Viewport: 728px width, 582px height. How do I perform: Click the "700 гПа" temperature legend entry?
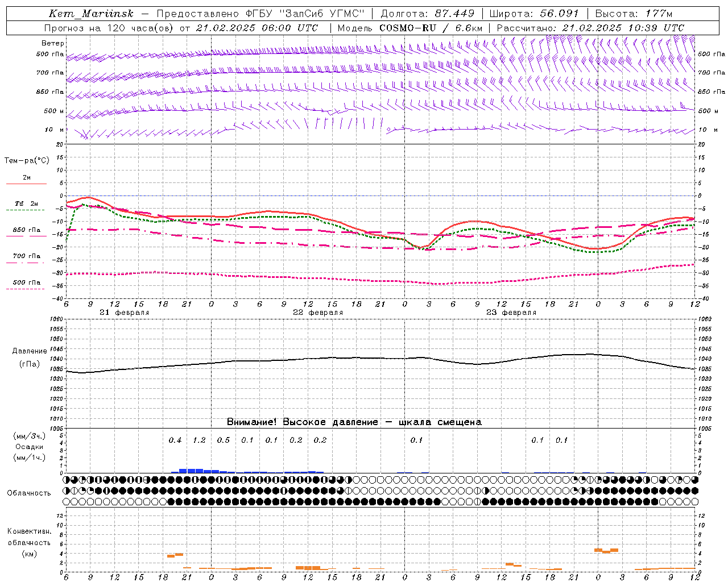(27, 256)
